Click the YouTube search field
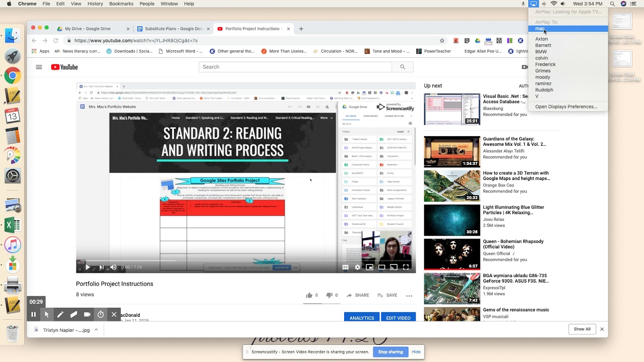Image resolution: width=644 pixels, height=362 pixels. click(x=295, y=67)
